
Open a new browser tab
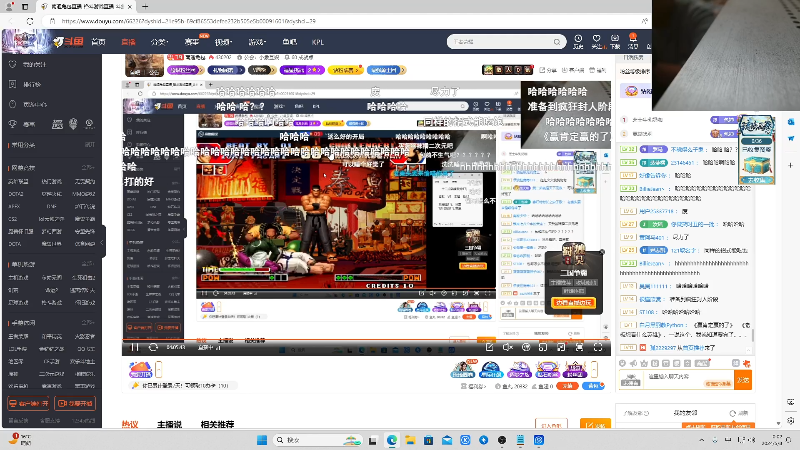click(145, 7)
